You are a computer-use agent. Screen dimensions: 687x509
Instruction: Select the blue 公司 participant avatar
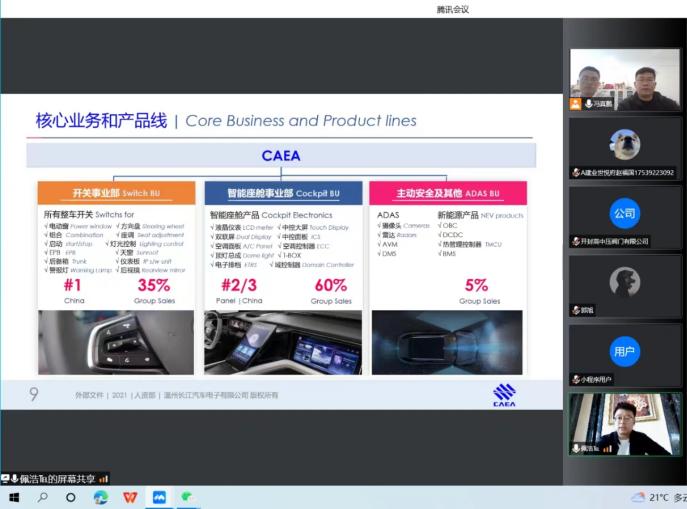(625, 214)
